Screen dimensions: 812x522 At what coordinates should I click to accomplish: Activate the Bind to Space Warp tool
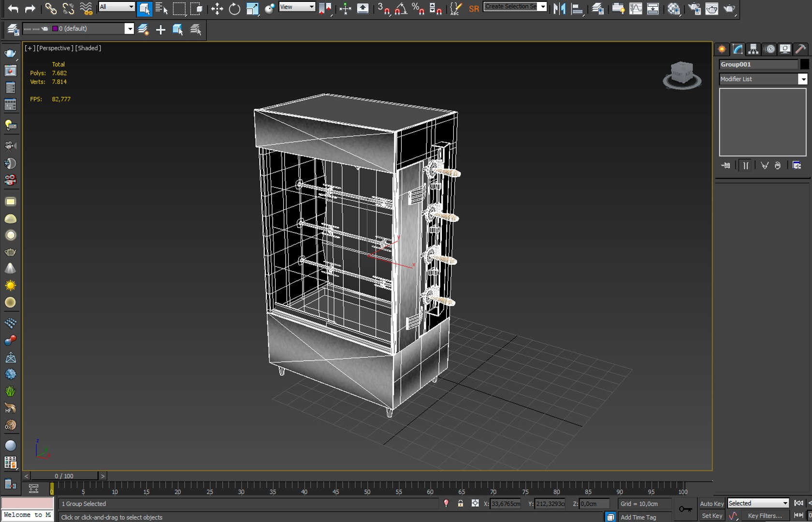click(86, 8)
